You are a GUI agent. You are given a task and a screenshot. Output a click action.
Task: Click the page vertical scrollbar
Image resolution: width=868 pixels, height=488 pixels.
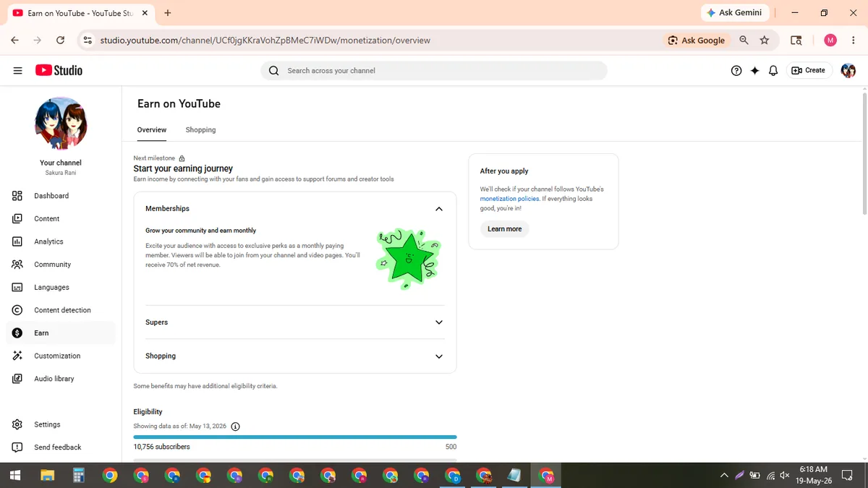click(864, 153)
